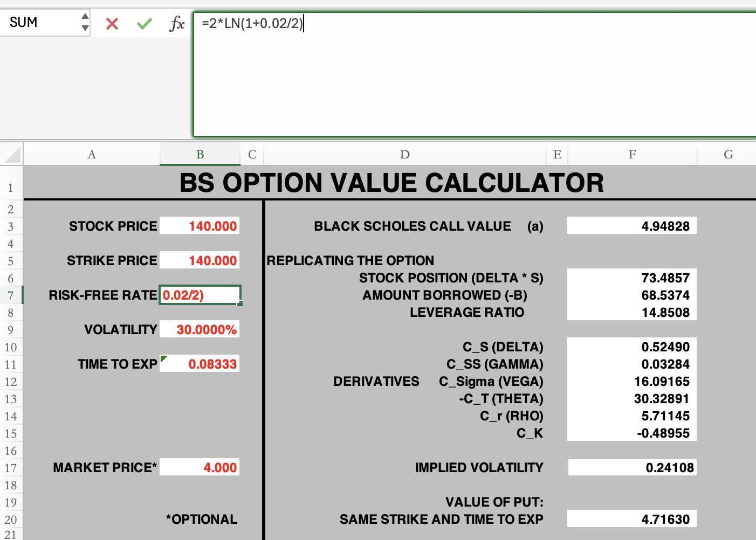The width and height of the screenshot is (756, 540).
Task: Click the Select All corner box above row 1
Action: pos(11,154)
